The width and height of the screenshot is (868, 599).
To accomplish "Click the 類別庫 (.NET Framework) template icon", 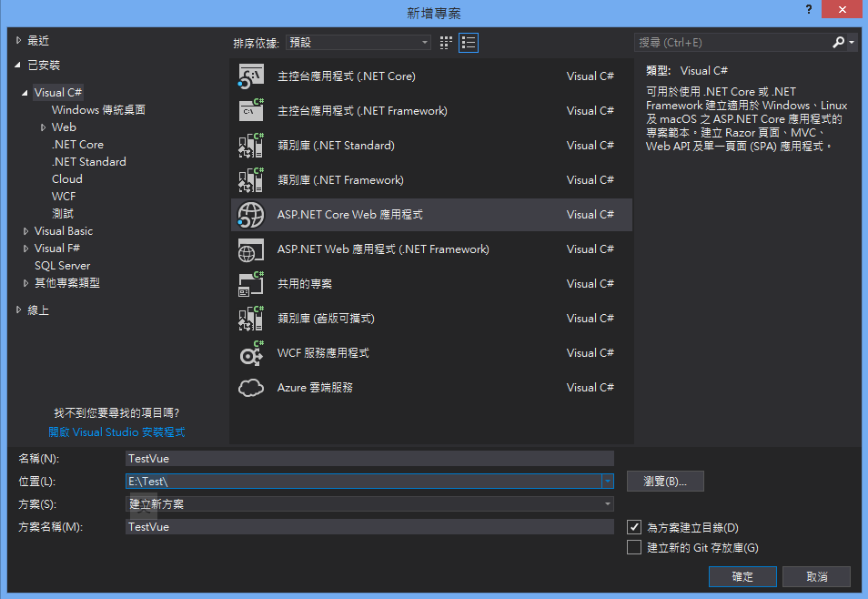I will (x=251, y=180).
